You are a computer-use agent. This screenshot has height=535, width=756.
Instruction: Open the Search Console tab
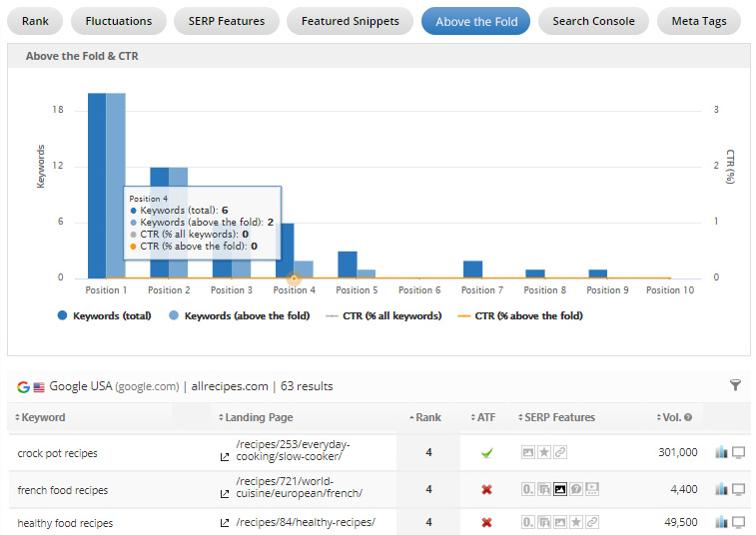593,21
